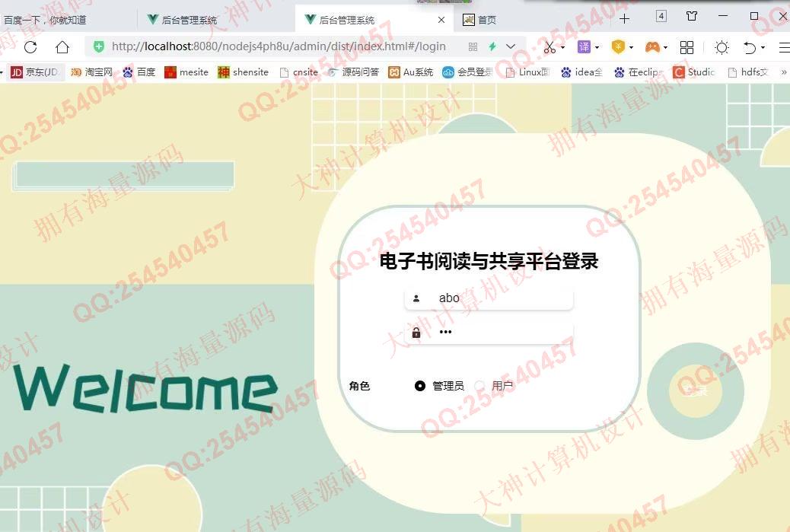Open the idea全 bookmark
The width and height of the screenshot is (790, 532).
pos(582,72)
